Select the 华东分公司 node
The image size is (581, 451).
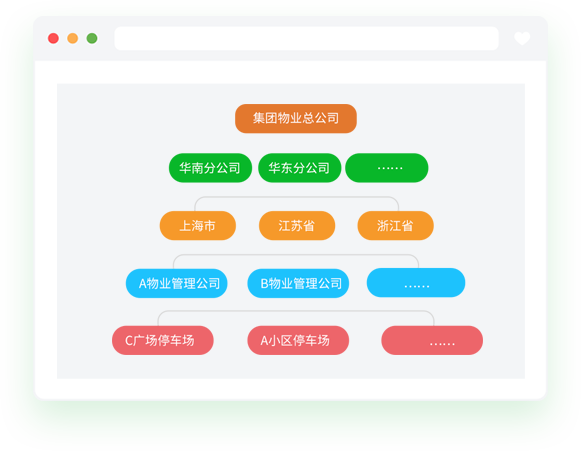[299, 168]
